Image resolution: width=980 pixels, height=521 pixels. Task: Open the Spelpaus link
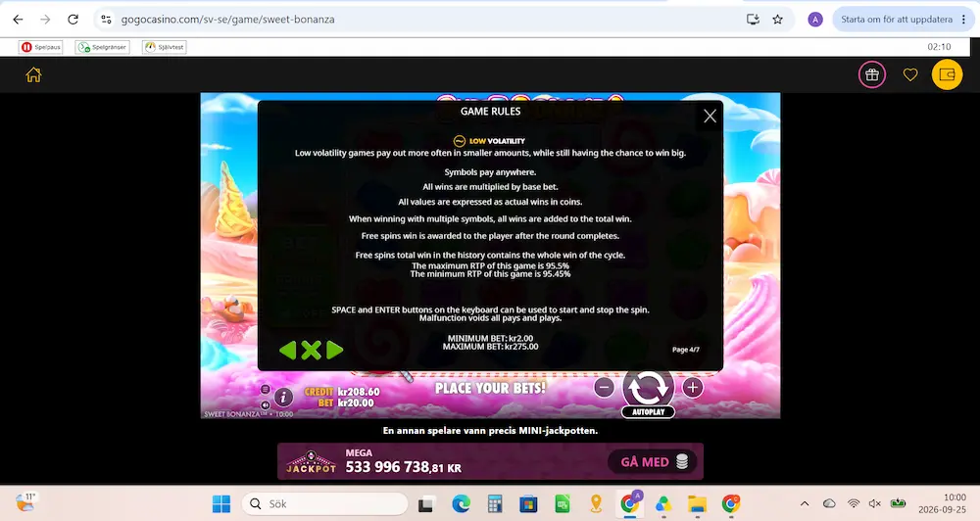click(x=41, y=47)
